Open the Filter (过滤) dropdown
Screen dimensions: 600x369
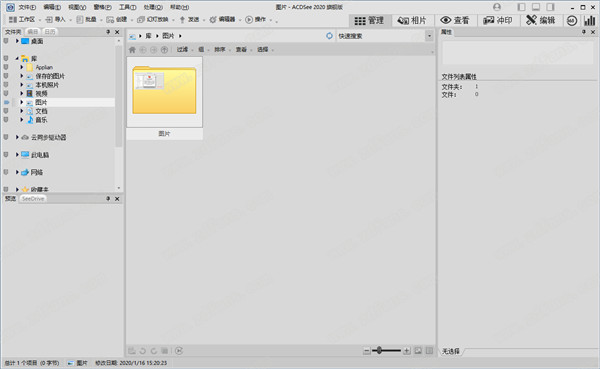[184, 50]
